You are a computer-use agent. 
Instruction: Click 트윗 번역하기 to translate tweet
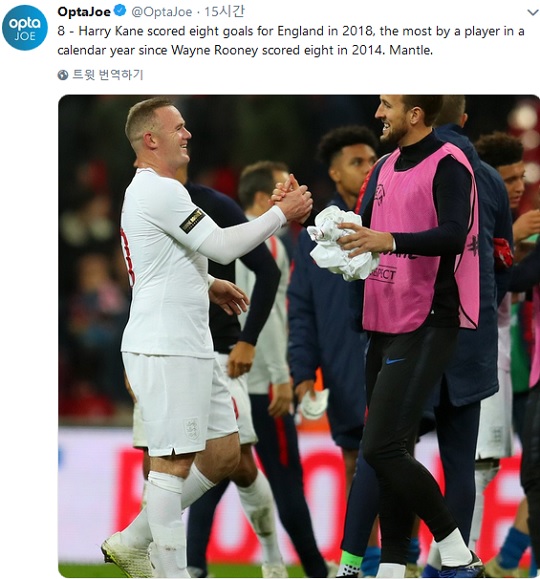click(107, 75)
